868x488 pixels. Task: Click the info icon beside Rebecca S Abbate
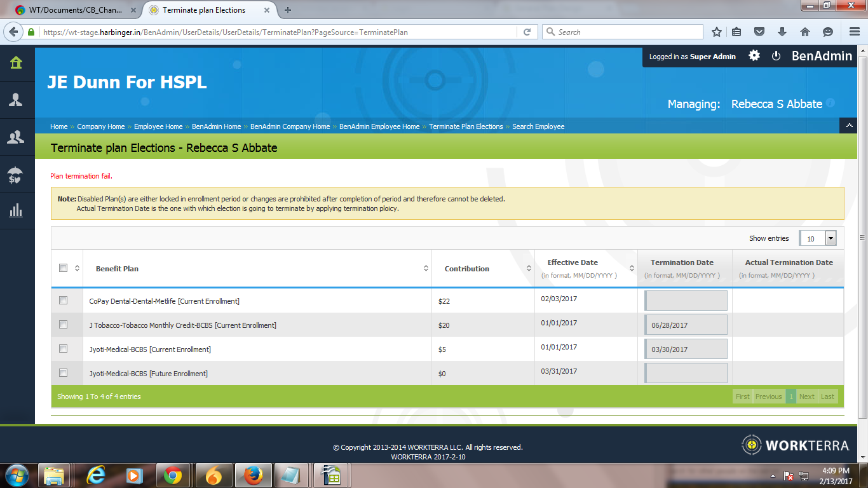click(x=830, y=104)
